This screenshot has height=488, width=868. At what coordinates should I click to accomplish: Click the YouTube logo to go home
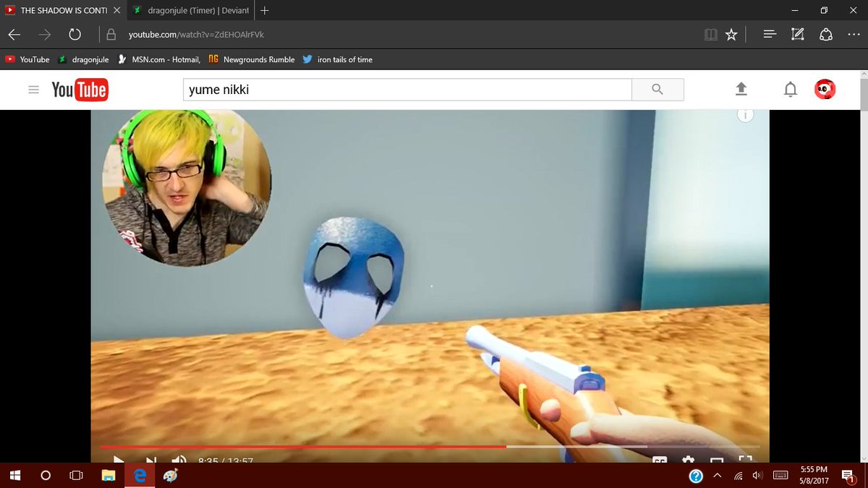[80, 89]
